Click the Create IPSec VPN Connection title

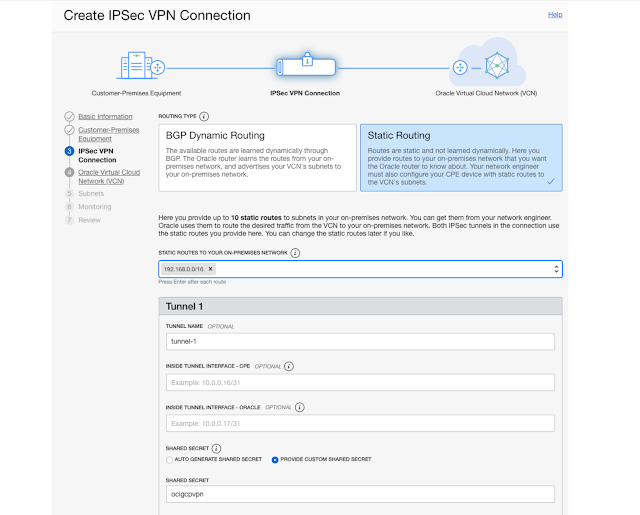(157, 16)
